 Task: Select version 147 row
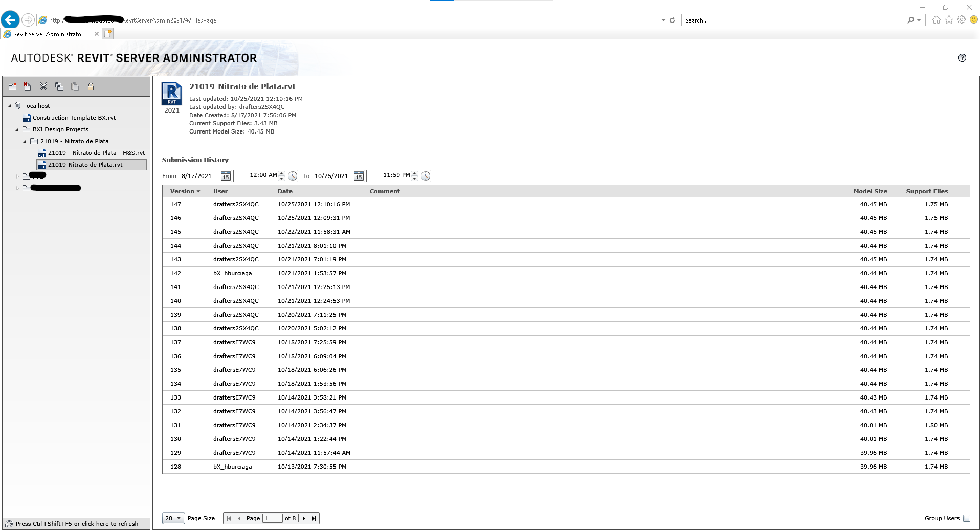[566, 204]
